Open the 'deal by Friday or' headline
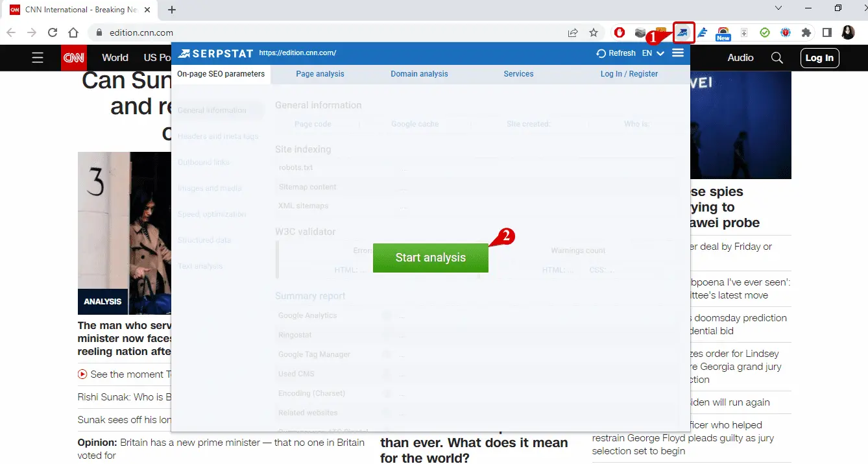868x464 pixels. (x=732, y=247)
